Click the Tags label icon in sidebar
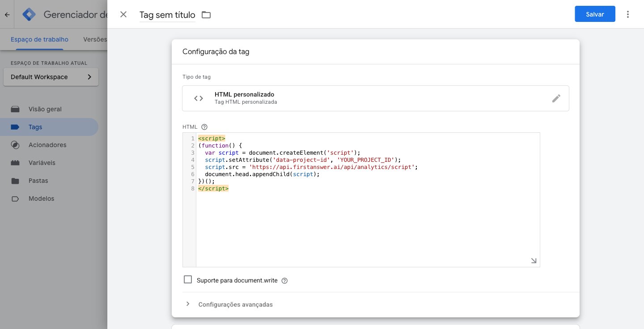The width and height of the screenshot is (644, 329). point(15,127)
